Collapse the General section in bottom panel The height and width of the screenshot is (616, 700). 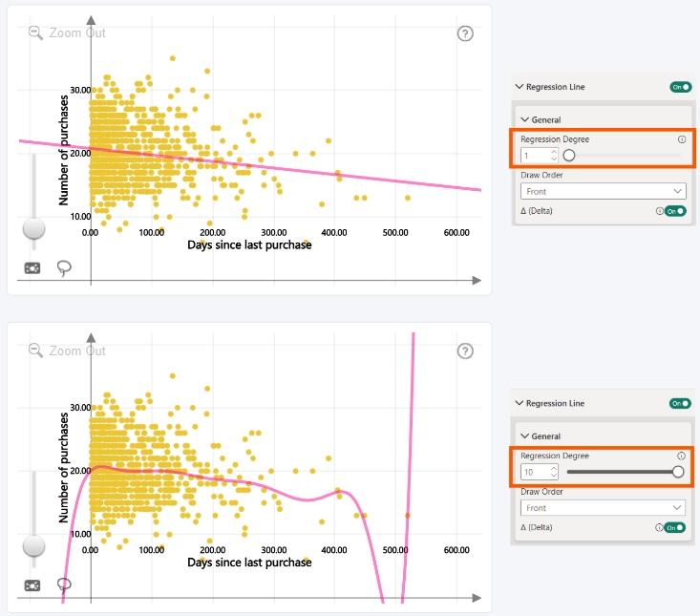click(524, 436)
